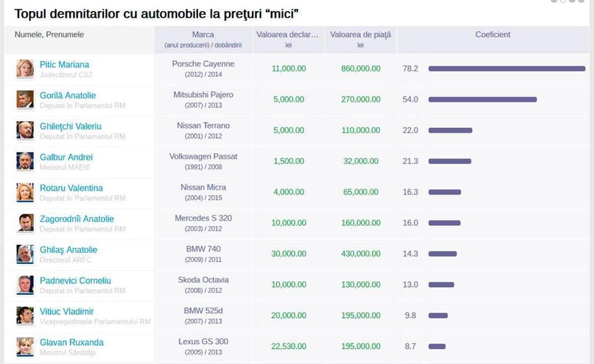Sort by Valoarea declarată column header
This screenshot has height=364, width=594.
pyautogui.click(x=288, y=35)
